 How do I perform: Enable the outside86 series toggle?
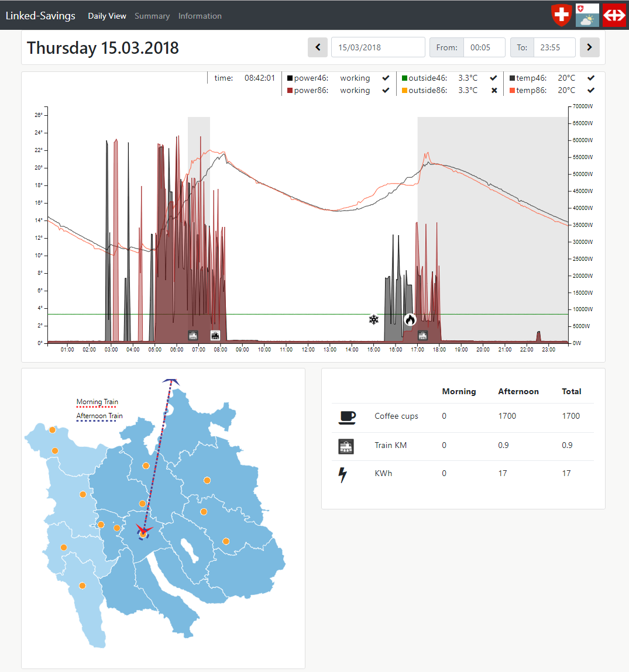tap(494, 90)
